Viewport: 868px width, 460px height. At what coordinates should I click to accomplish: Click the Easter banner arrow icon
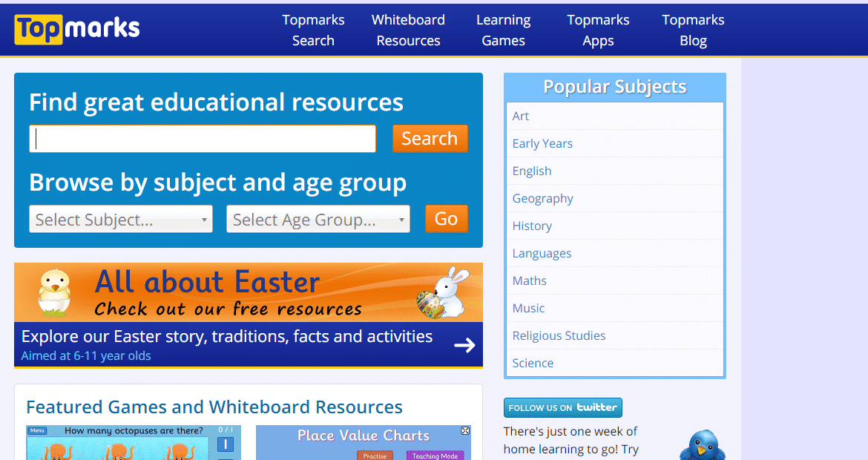(x=464, y=346)
